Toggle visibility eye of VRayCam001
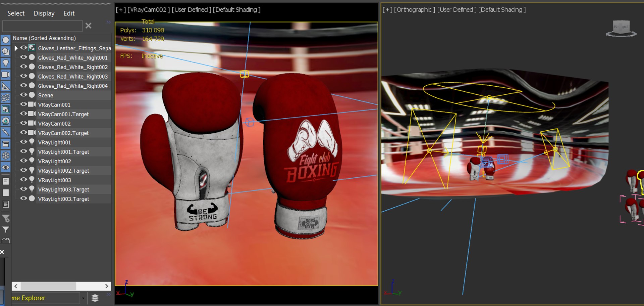The width and height of the screenshot is (644, 306). tap(23, 104)
